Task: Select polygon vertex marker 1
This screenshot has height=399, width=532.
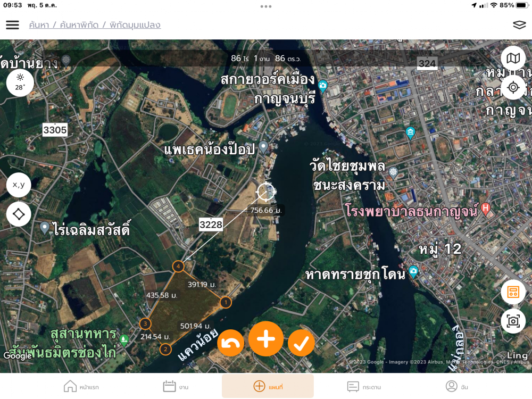Action: coord(226,302)
